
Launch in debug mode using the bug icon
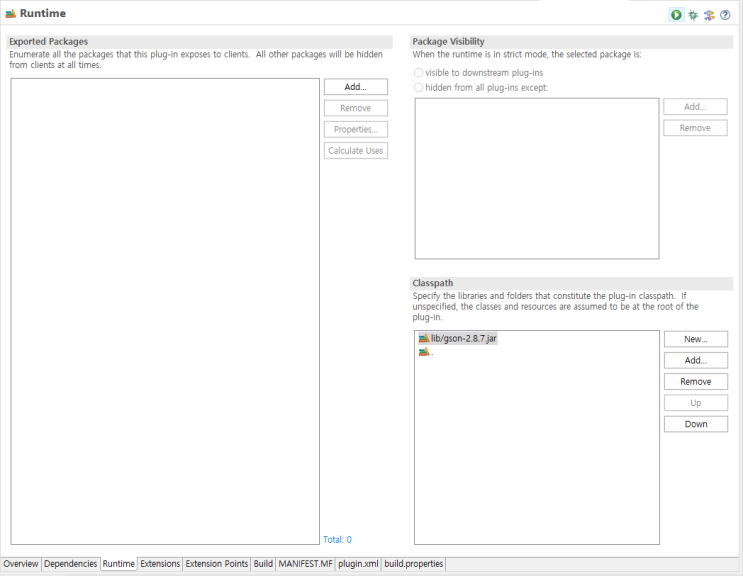tap(693, 15)
